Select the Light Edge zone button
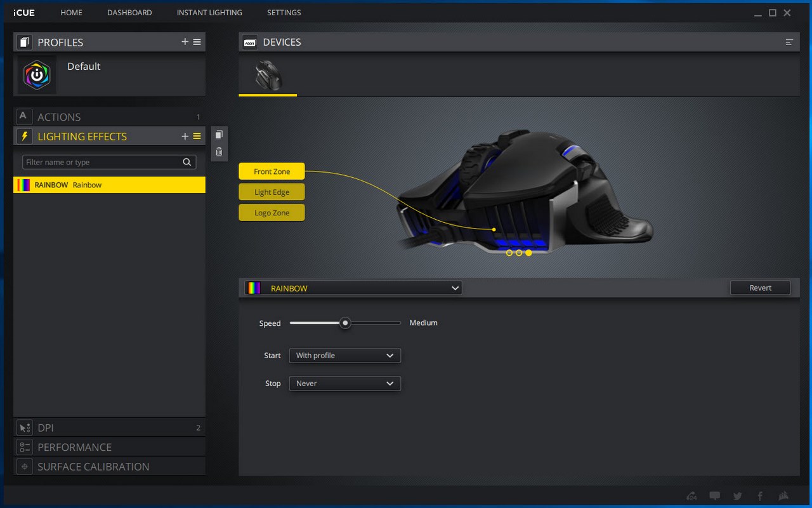Image resolution: width=812 pixels, height=508 pixels. tap(272, 192)
